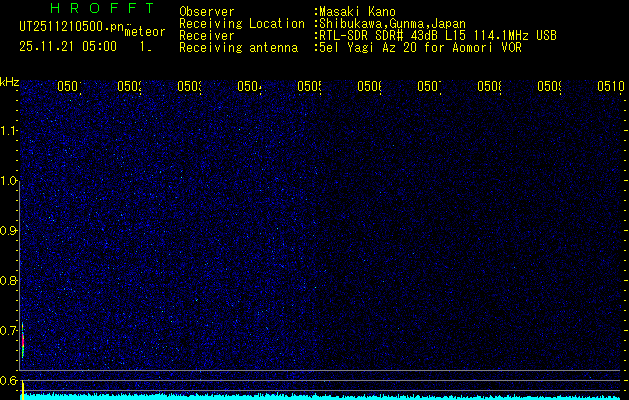
Task: Click the 0509 time marker
Action: 549,86
